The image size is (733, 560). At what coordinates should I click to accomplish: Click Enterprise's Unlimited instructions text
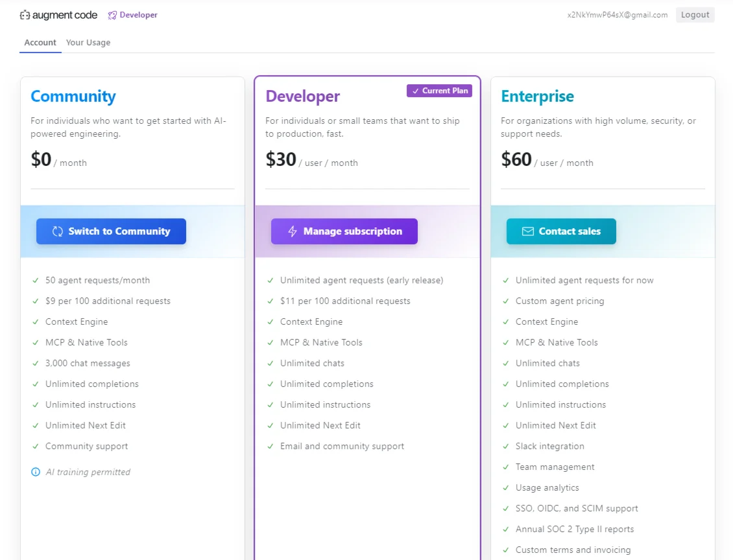pyautogui.click(x=560, y=404)
